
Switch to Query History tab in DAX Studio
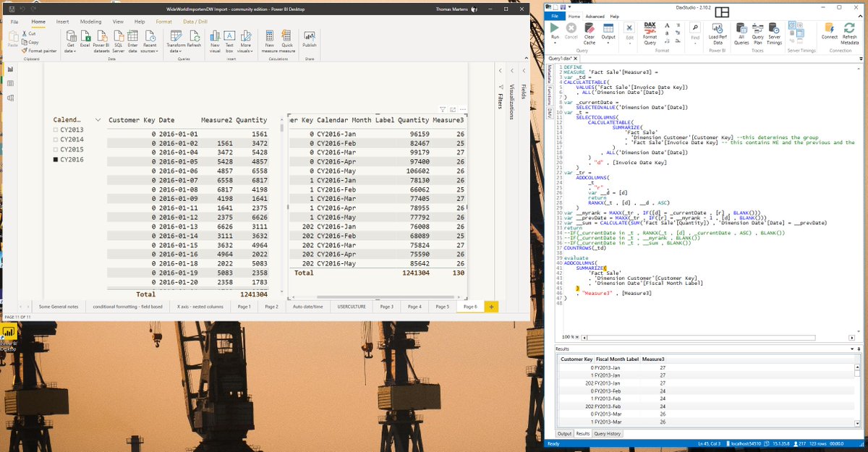coord(607,434)
